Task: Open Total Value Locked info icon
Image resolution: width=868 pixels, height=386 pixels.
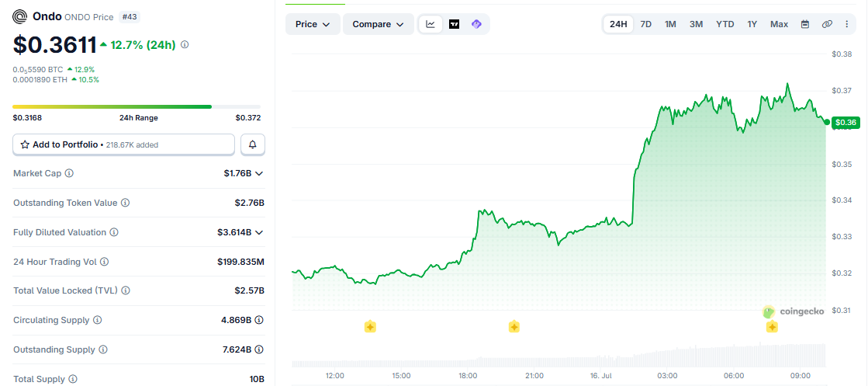Action: click(x=126, y=290)
